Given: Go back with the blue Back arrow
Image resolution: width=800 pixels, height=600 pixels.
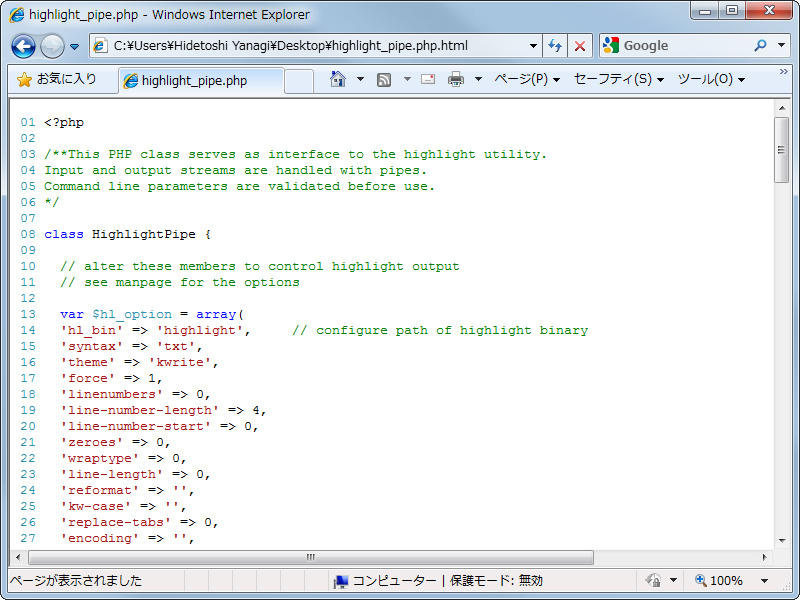Looking at the screenshot, I should (x=23, y=46).
